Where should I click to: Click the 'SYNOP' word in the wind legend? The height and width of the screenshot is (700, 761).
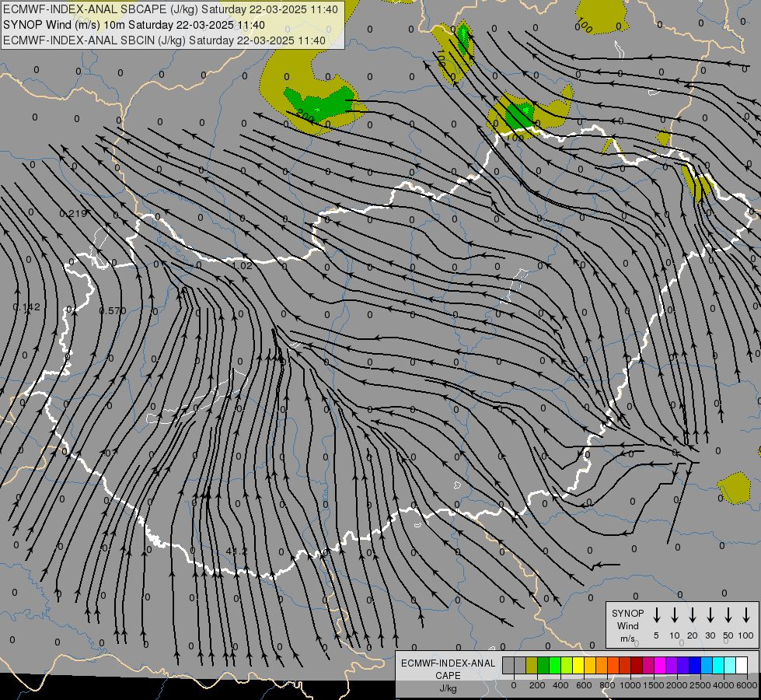627,613
